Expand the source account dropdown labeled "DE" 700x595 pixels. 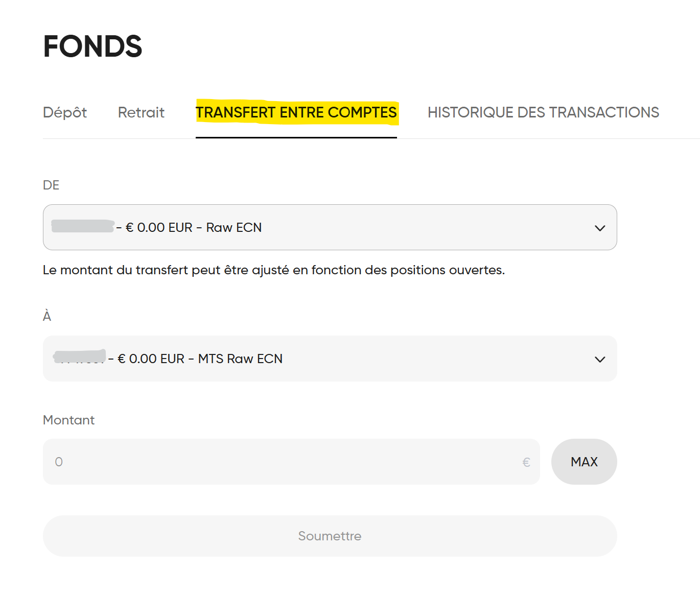[x=330, y=228]
